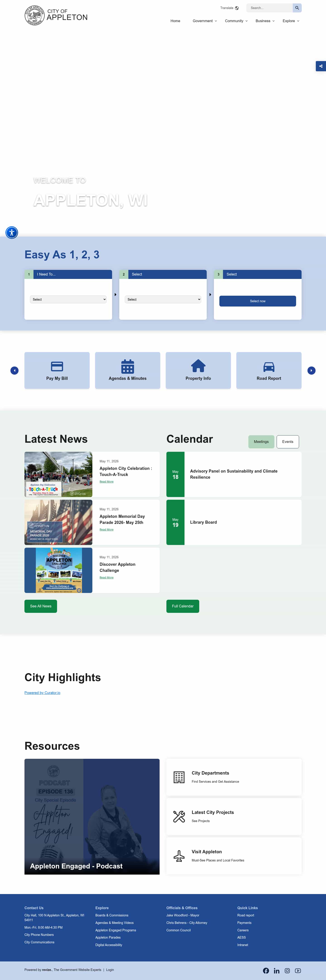326x980 pixels.
Task: Click the Road Report car icon
Action: 269,367
